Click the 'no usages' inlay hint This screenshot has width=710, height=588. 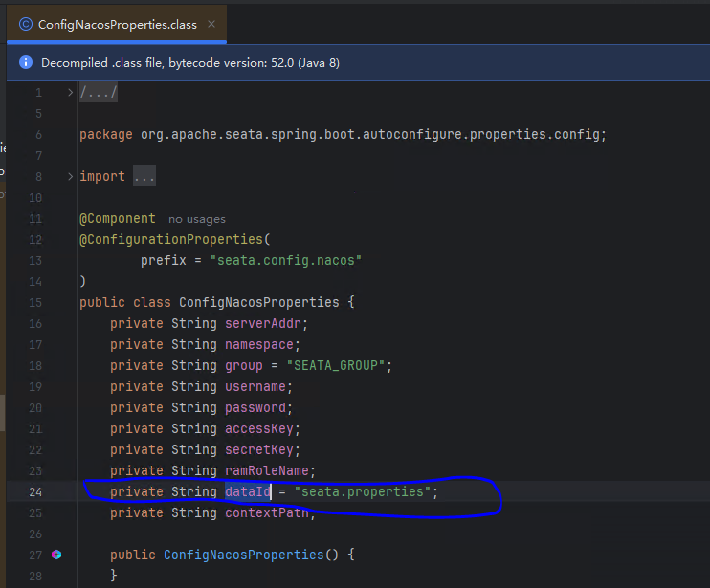(196, 219)
